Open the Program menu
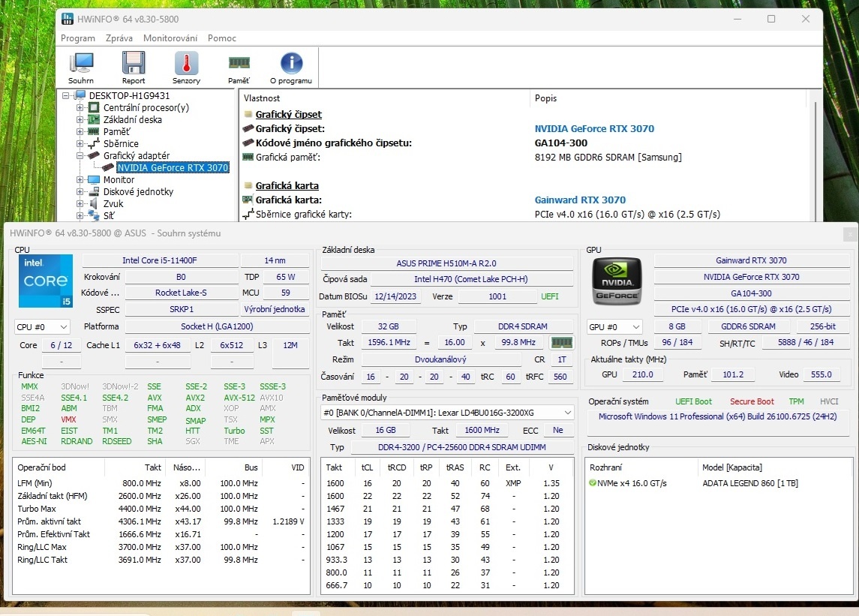This screenshot has width=859, height=616. click(78, 38)
